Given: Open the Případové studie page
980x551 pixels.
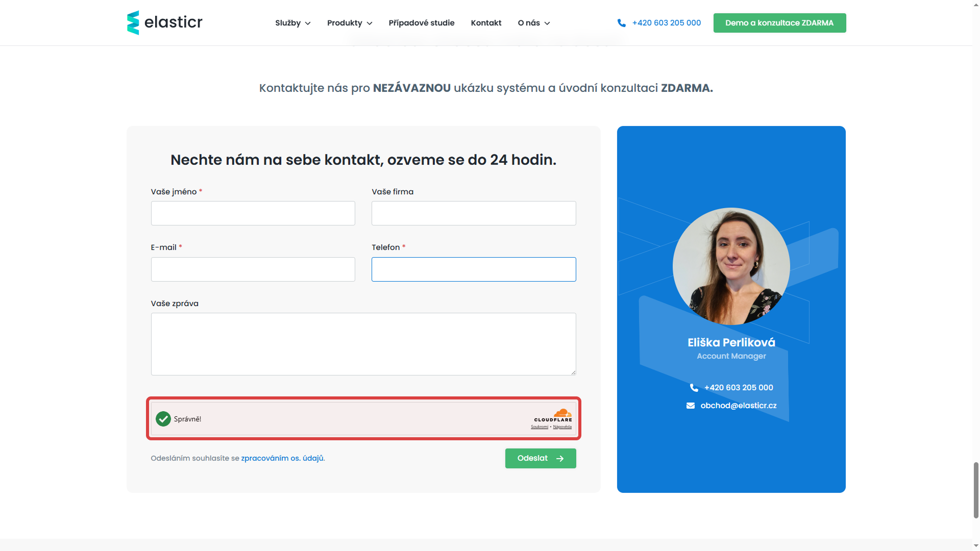Looking at the screenshot, I should pyautogui.click(x=421, y=23).
